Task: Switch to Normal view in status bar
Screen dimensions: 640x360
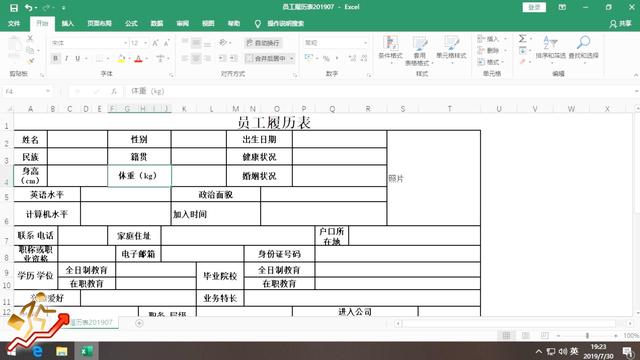Action: [x=506, y=336]
